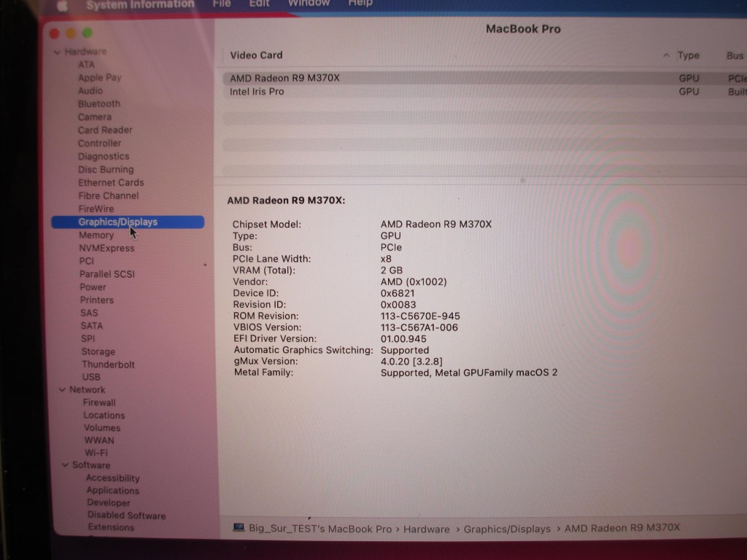Select Card Reader in the sidebar

click(105, 130)
